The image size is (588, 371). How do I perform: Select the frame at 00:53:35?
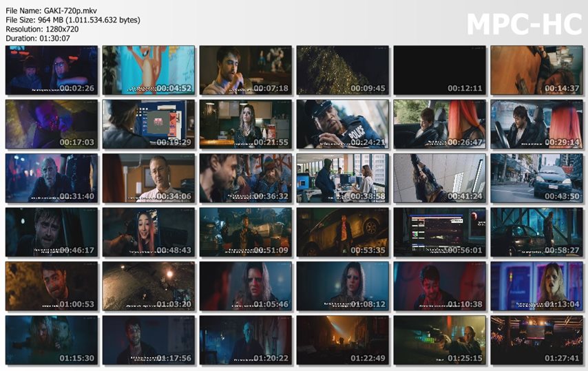(x=343, y=232)
